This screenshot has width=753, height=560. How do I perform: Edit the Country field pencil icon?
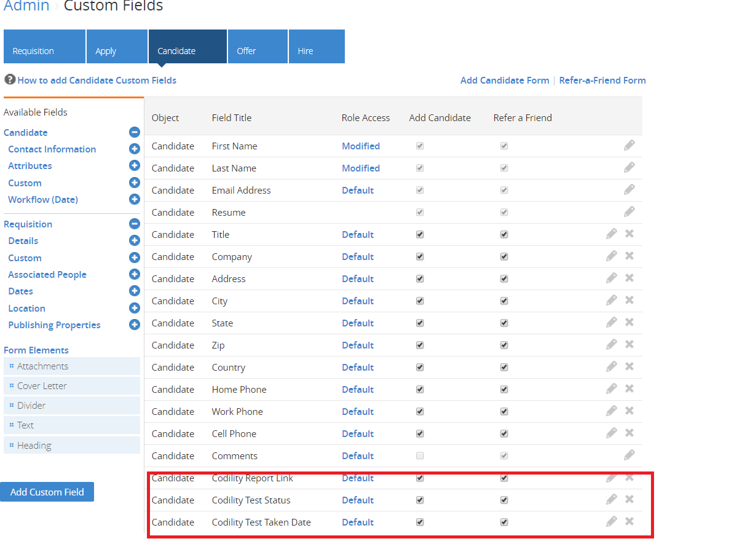point(611,367)
